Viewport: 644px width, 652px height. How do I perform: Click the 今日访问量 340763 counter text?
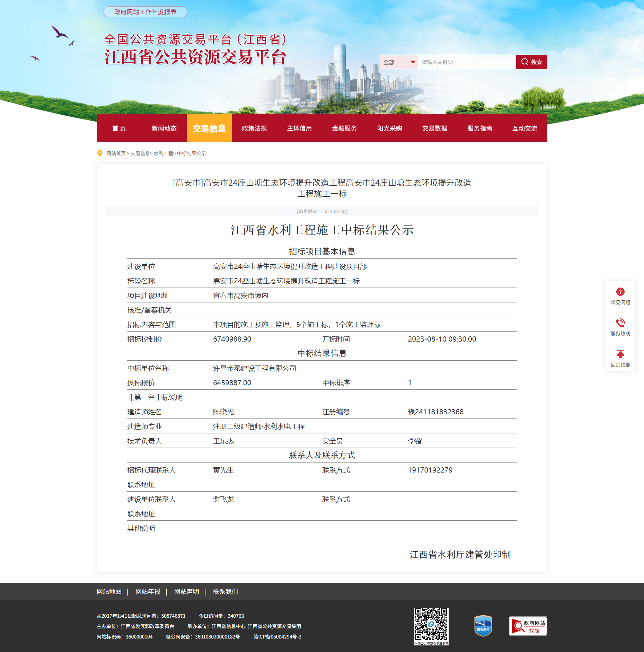pos(221,616)
